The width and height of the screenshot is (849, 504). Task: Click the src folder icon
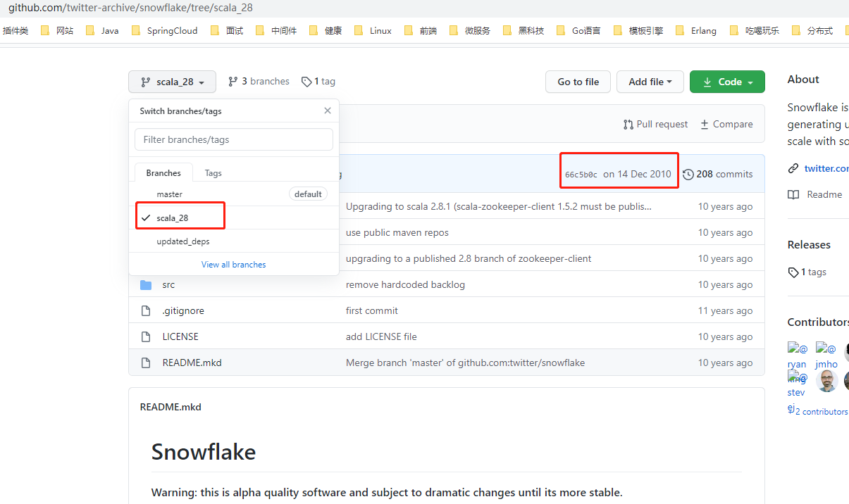coord(146,284)
